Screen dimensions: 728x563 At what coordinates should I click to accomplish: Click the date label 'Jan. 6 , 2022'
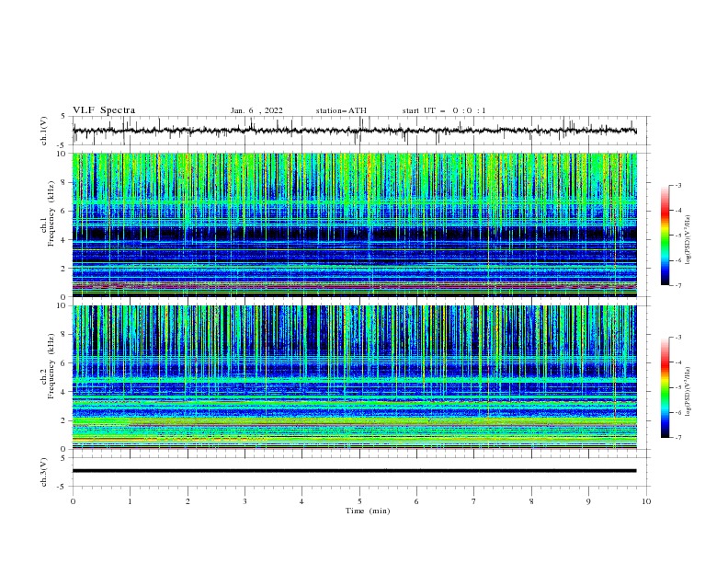coord(256,110)
